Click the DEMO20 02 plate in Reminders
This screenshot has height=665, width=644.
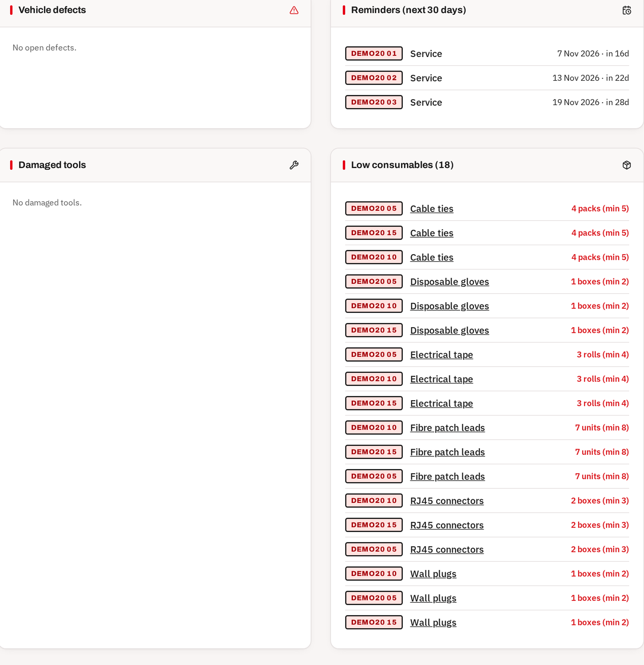pyautogui.click(x=374, y=78)
